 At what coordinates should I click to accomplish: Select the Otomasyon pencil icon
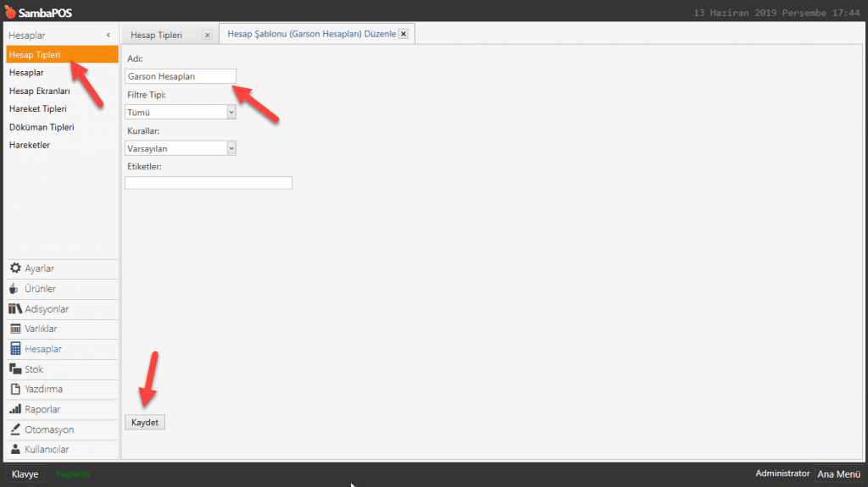point(15,429)
